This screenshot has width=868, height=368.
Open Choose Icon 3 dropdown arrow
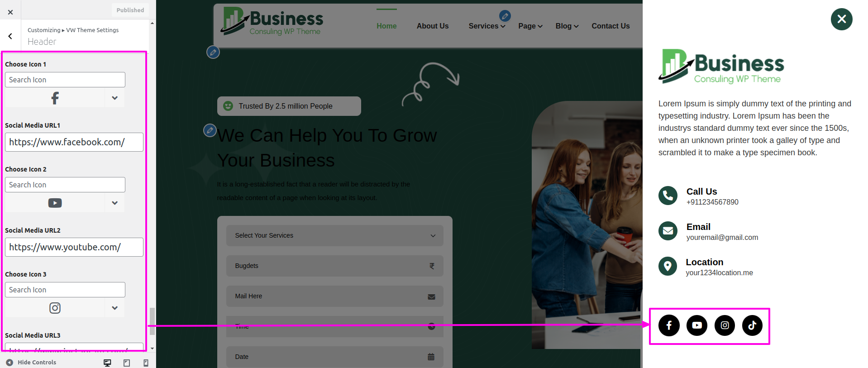[x=114, y=308]
